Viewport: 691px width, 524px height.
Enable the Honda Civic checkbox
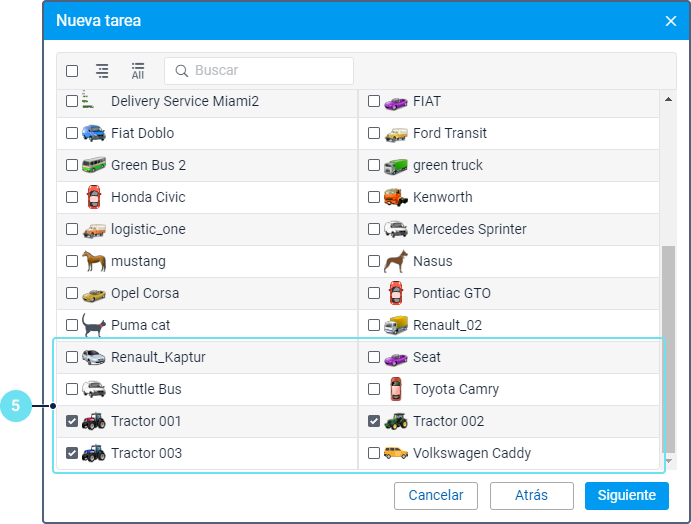pos(72,197)
